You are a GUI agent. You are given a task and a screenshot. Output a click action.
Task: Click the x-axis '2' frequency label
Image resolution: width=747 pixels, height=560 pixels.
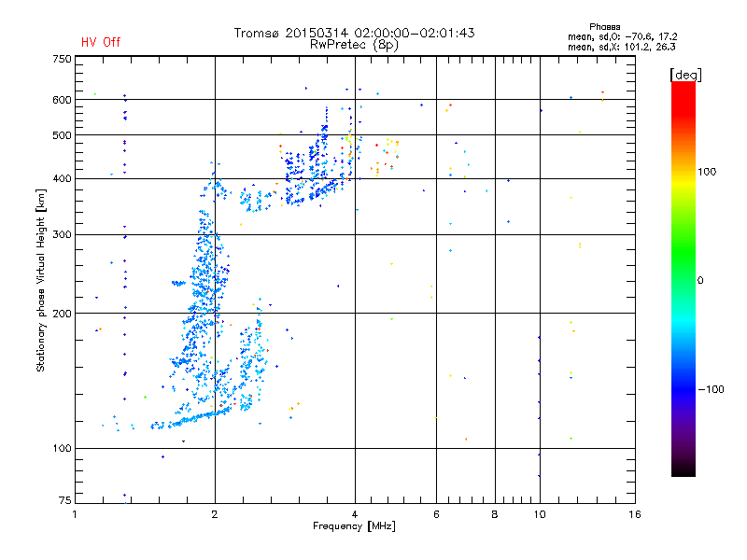click(215, 514)
